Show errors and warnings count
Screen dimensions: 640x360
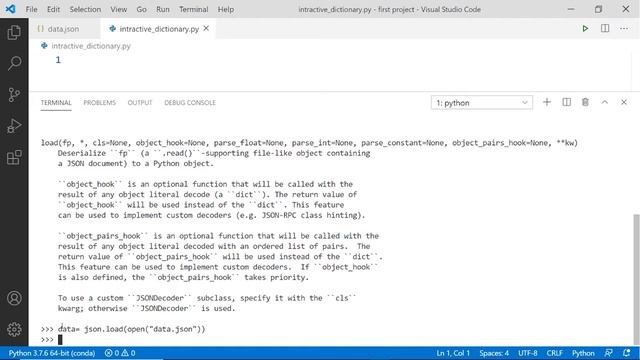[x=120, y=353]
